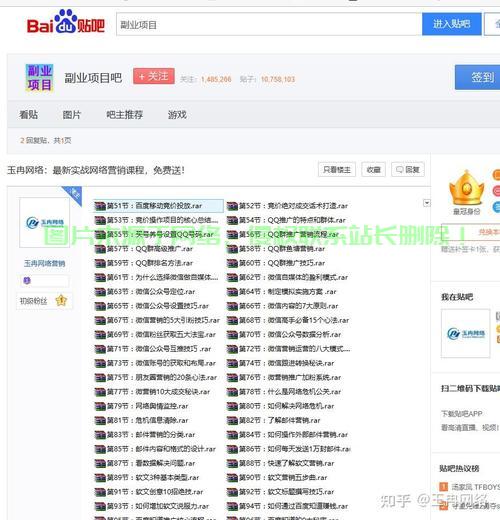Screen dimensions: 500x520
Task: Click the rank 1 badge beside 汤家凤
Action: pos(443,487)
